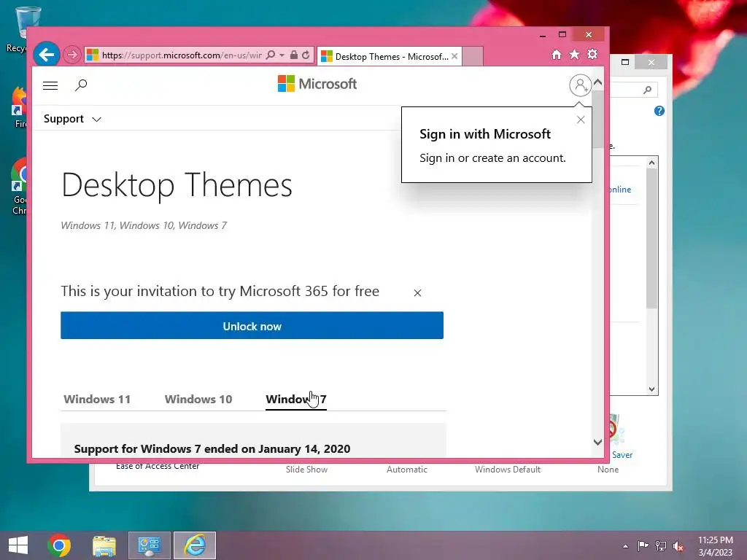
Task: Refresh the page with the reload icon
Action: pyautogui.click(x=306, y=55)
